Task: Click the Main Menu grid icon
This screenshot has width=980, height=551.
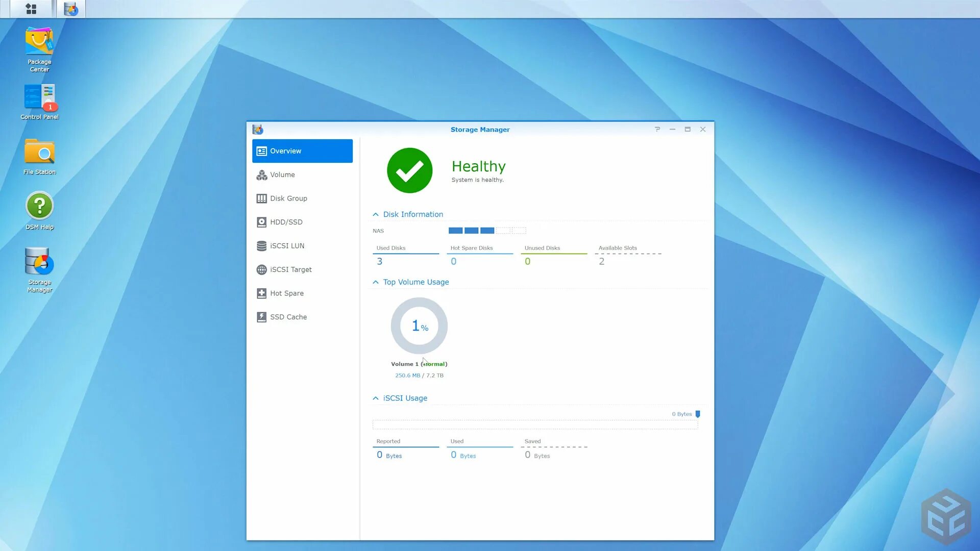Action: point(31,9)
